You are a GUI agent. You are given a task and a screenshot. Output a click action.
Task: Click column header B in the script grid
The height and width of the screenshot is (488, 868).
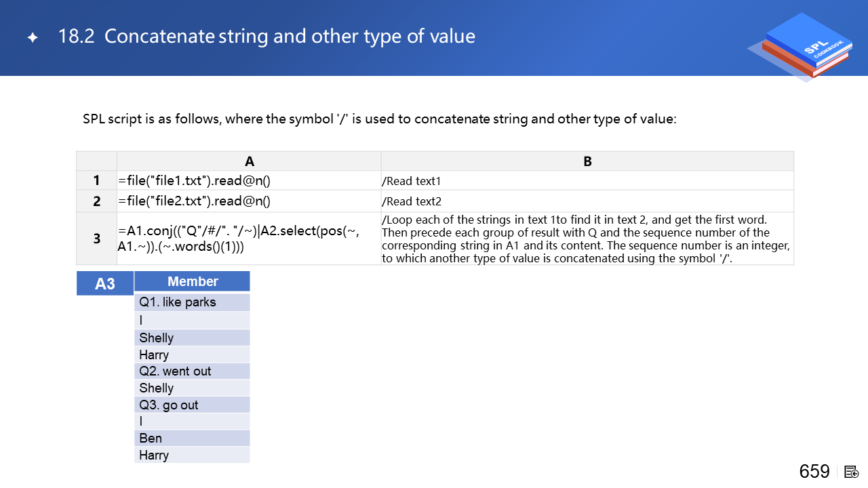pyautogui.click(x=587, y=161)
